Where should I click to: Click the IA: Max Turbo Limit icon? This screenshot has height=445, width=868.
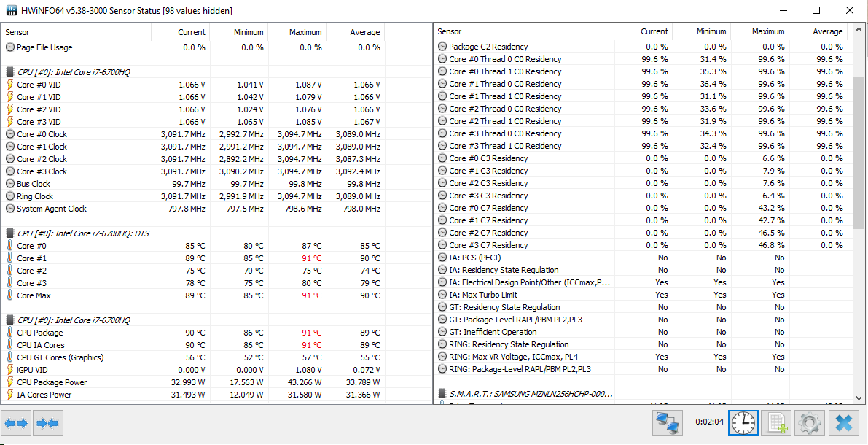(442, 295)
